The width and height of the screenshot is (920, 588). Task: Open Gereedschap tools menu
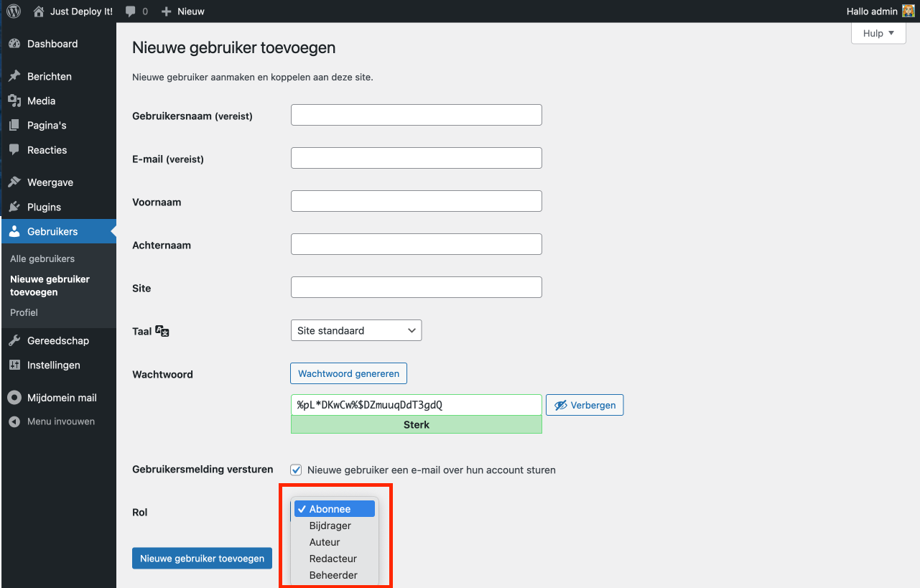pyautogui.click(x=57, y=340)
